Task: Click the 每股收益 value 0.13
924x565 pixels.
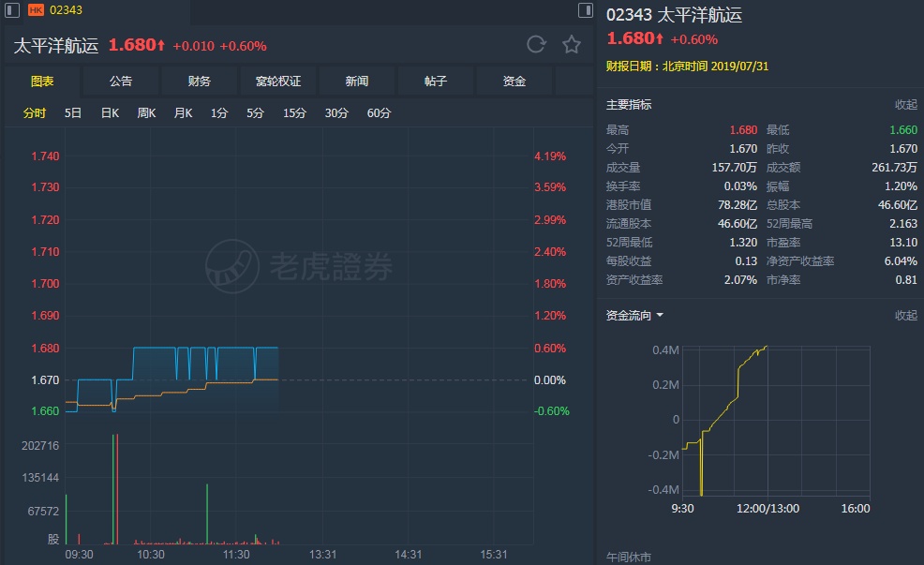Action: 746,261
